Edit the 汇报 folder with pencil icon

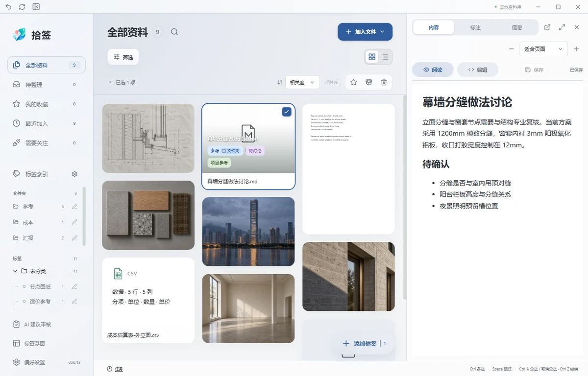[74, 238]
